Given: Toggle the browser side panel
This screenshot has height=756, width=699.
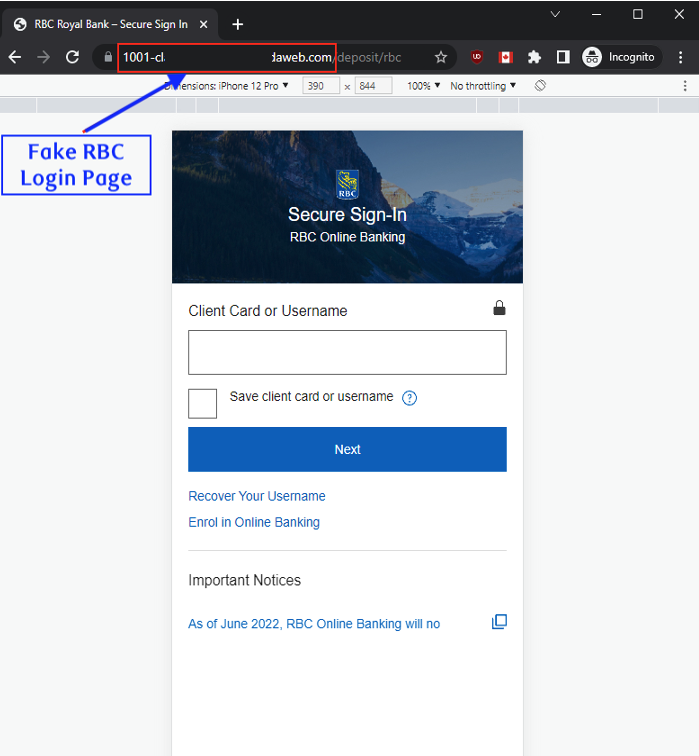Looking at the screenshot, I should coord(563,57).
